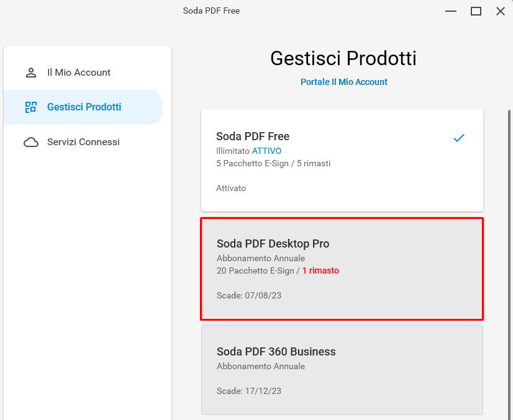513x420 pixels.
Task: Click the products list vertical scrollbar
Action: tap(509, 265)
